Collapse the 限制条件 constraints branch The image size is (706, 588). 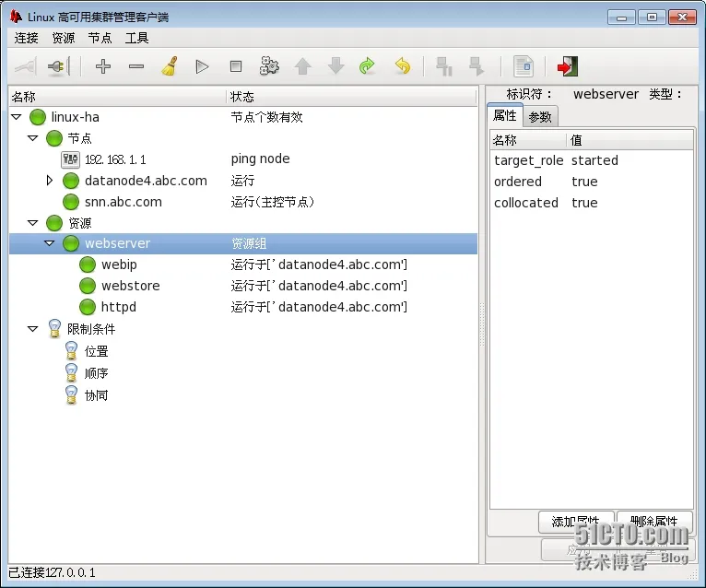click(33, 329)
